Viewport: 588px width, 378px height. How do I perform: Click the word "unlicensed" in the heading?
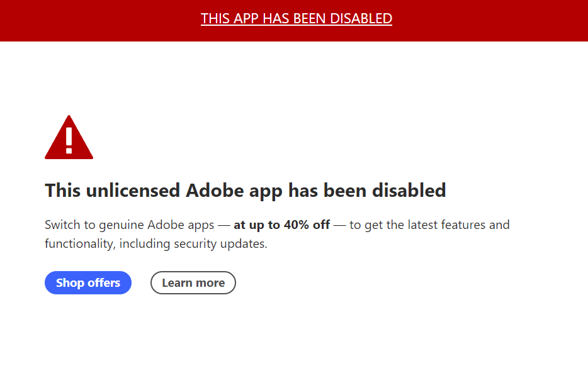(x=133, y=191)
